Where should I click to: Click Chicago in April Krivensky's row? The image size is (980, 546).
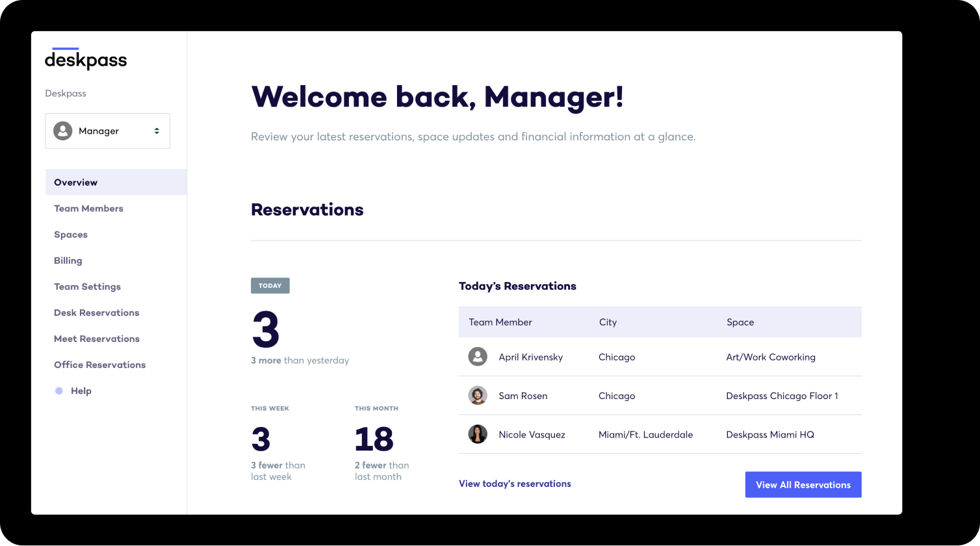(617, 357)
